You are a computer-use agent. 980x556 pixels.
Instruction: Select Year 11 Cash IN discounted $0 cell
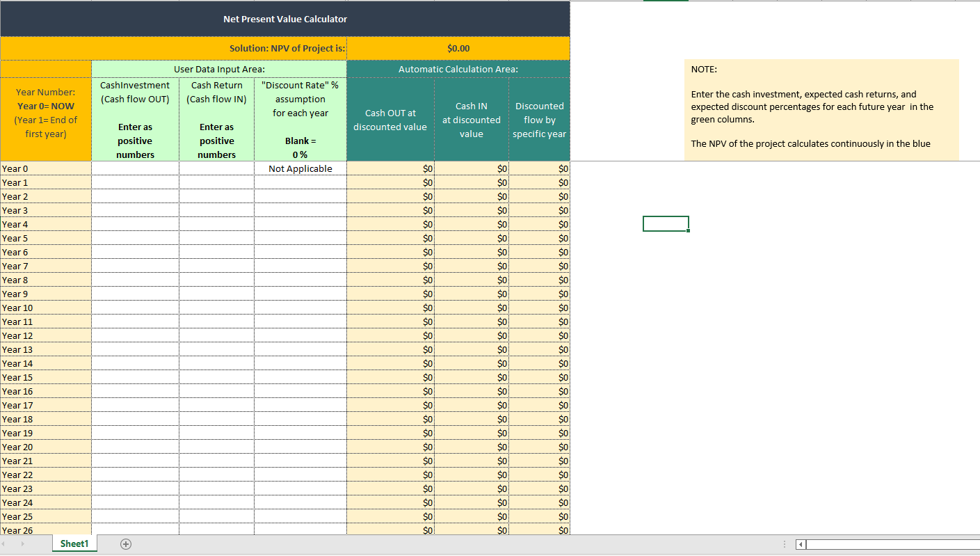pyautogui.click(x=472, y=321)
